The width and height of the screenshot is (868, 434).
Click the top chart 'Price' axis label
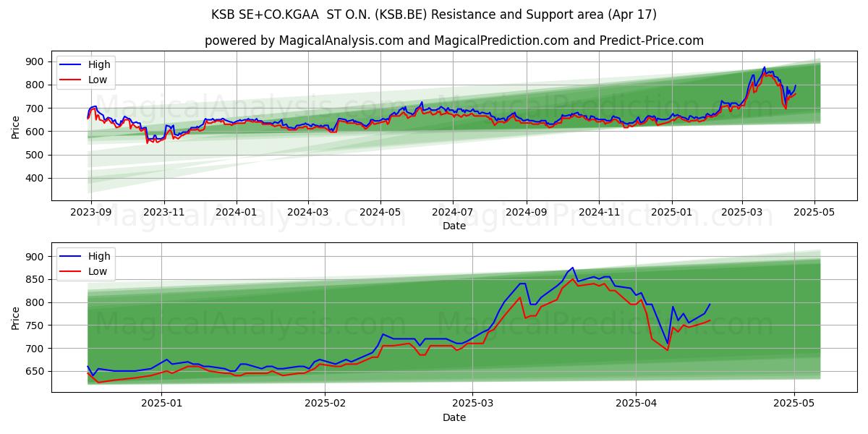click(16, 127)
